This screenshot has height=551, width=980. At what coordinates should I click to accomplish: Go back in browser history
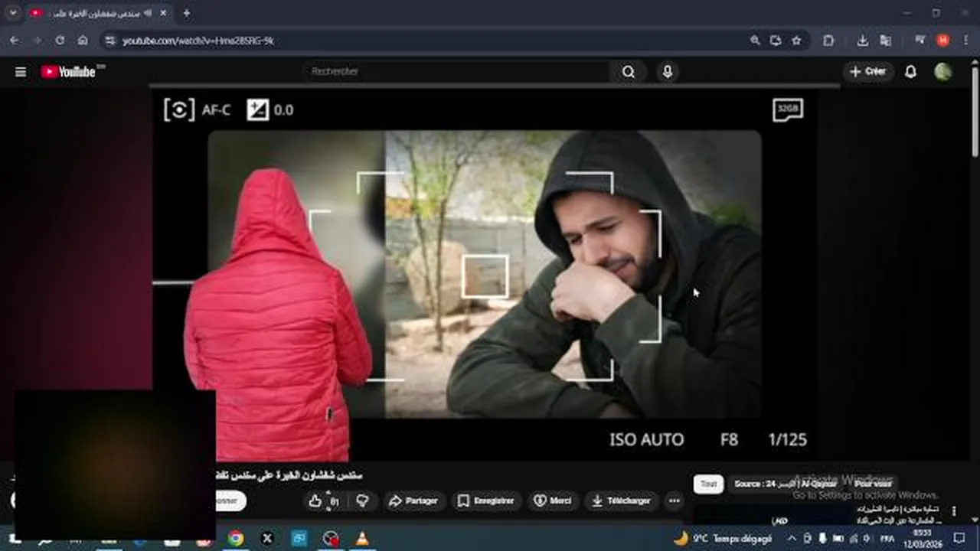point(15,41)
